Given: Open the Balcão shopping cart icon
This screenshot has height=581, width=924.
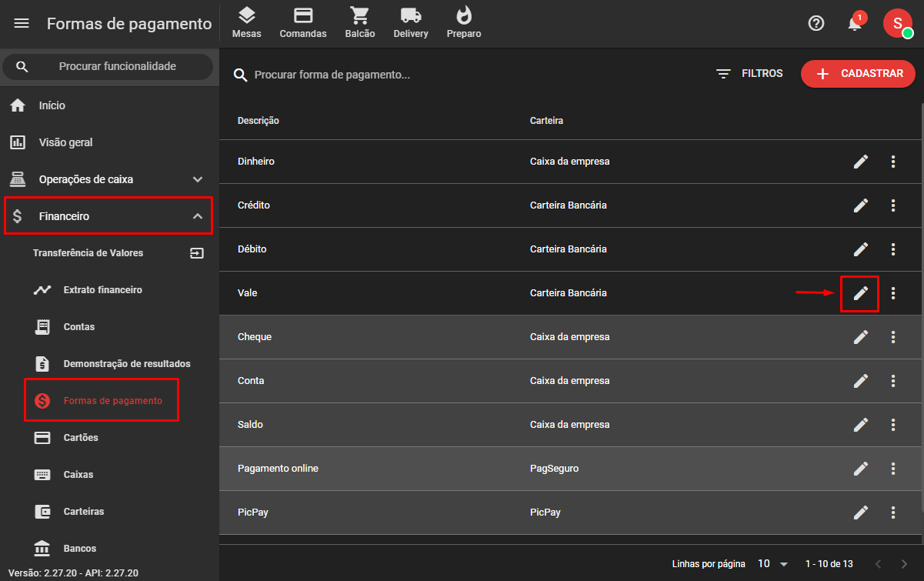Looking at the screenshot, I should coord(359,23).
